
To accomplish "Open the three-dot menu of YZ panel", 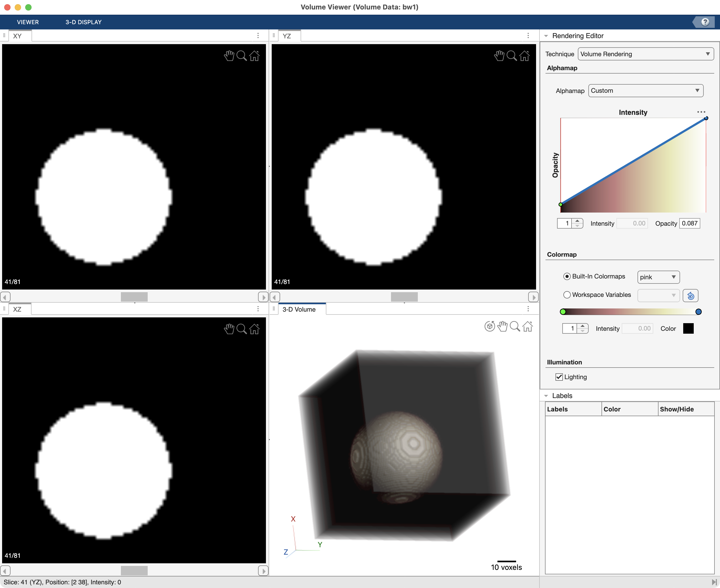I will pos(528,35).
